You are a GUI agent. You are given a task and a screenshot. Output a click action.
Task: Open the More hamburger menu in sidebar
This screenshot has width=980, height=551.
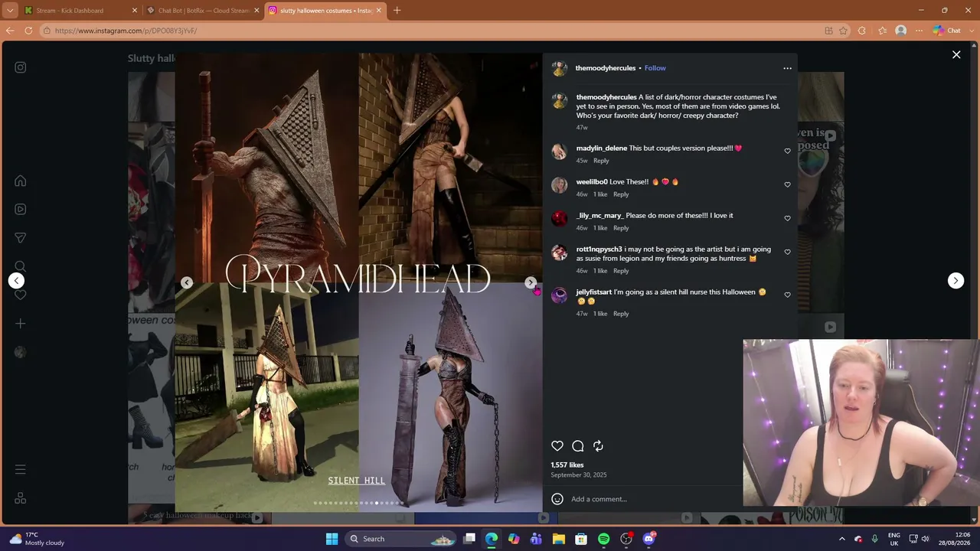coord(21,469)
